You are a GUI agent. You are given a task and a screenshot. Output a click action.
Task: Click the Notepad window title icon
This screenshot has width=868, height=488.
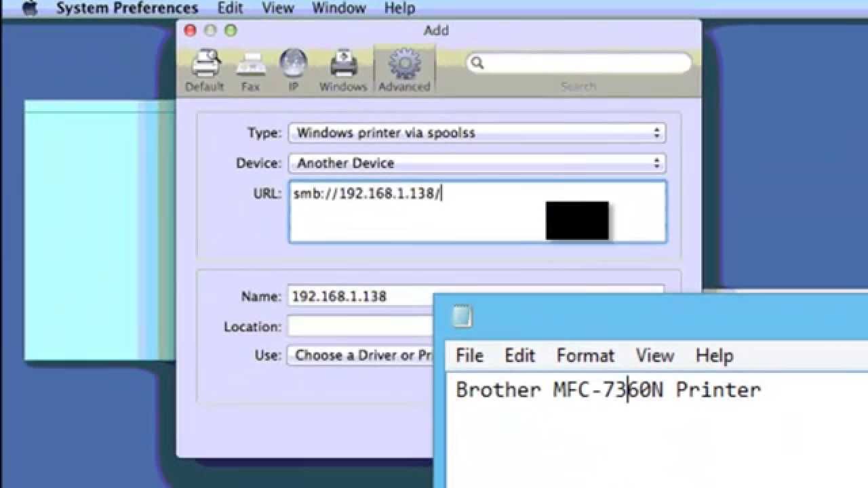coord(462,317)
